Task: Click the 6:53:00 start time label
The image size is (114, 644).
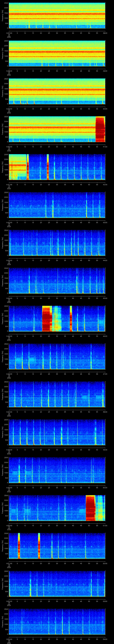Action: point(9,639)
